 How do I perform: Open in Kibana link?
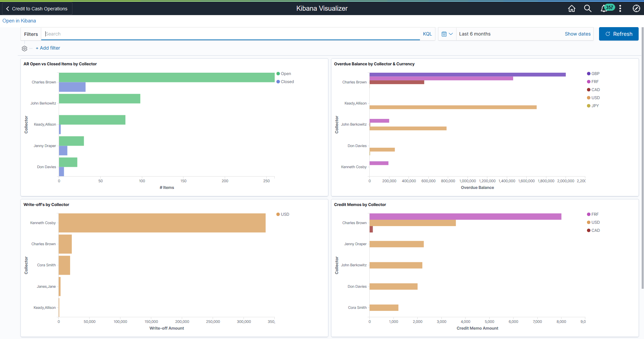(19, 20)
